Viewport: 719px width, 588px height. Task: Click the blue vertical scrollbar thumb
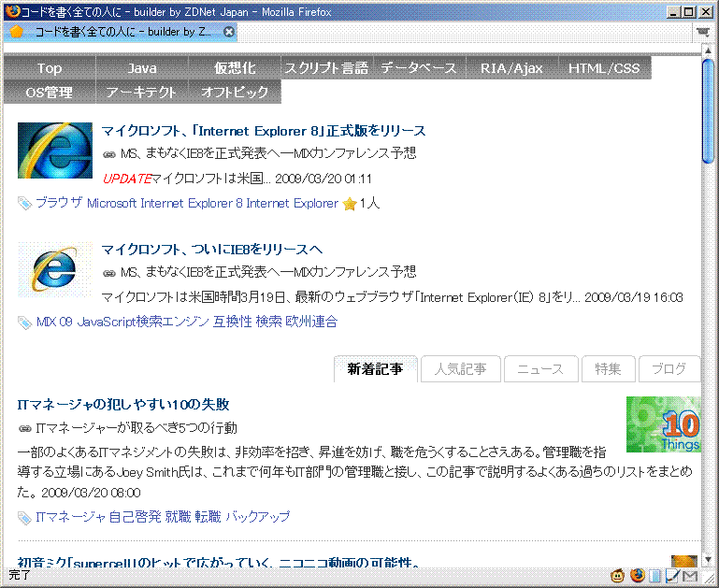pyautogui.click(x=708, y=111)
